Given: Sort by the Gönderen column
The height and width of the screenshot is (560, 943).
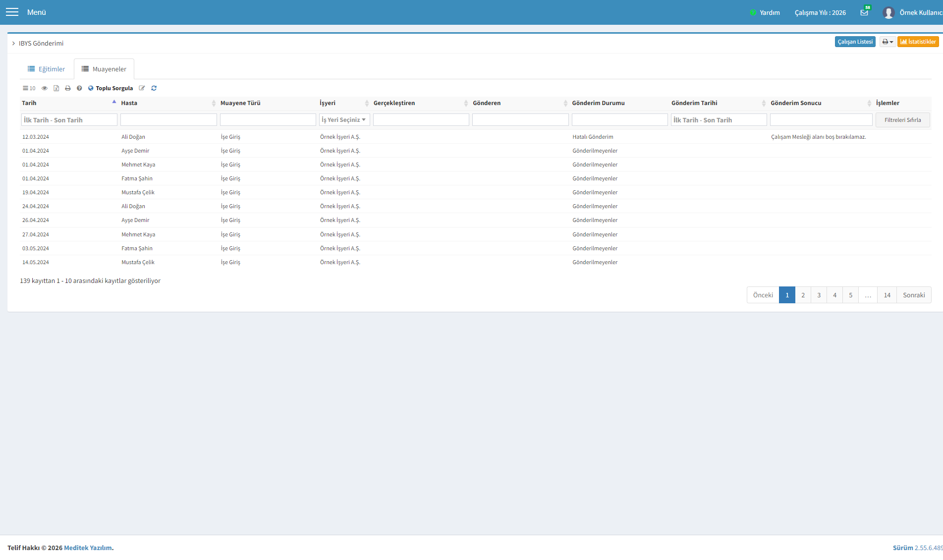Looking at the screenshot, I should pos(520,103).
